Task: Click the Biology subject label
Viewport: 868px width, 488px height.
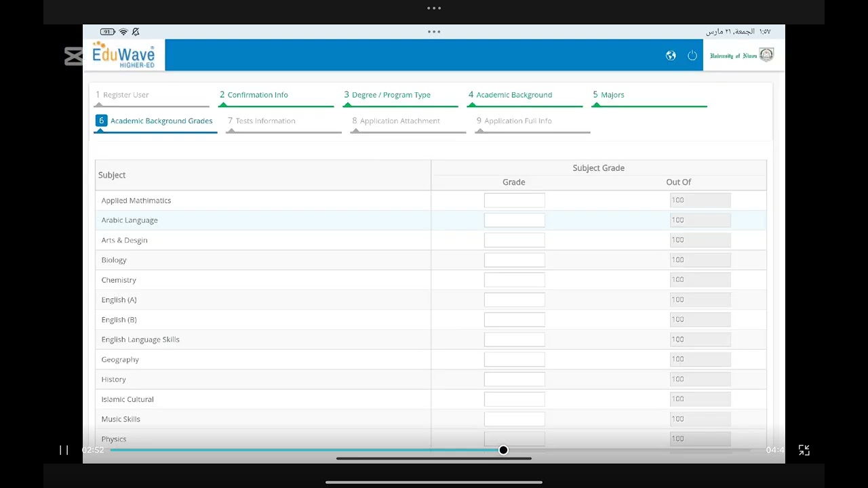Action: [114, 260]
